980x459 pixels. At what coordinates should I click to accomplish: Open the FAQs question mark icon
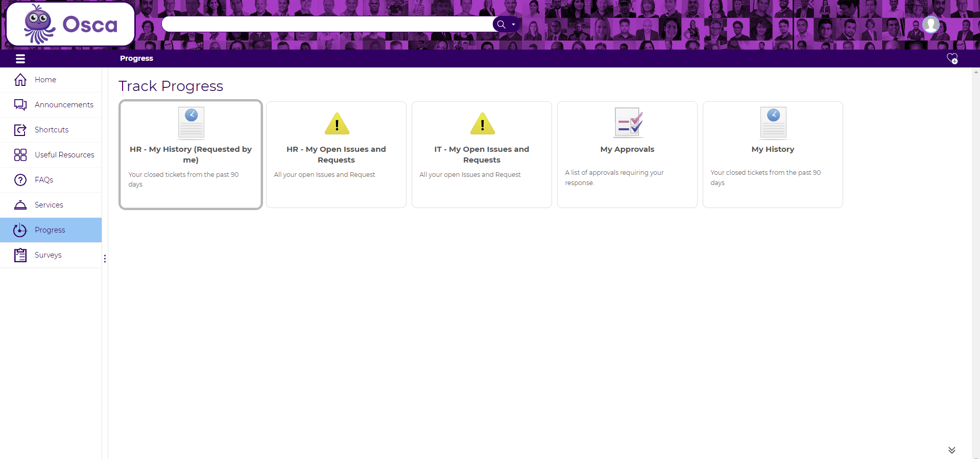(x=20, y=180)
